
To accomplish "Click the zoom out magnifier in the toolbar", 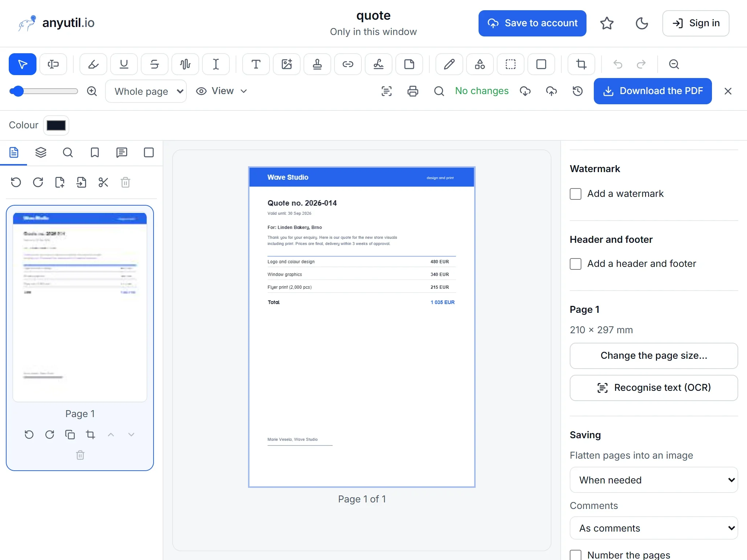I will click(x=674, y=65).
